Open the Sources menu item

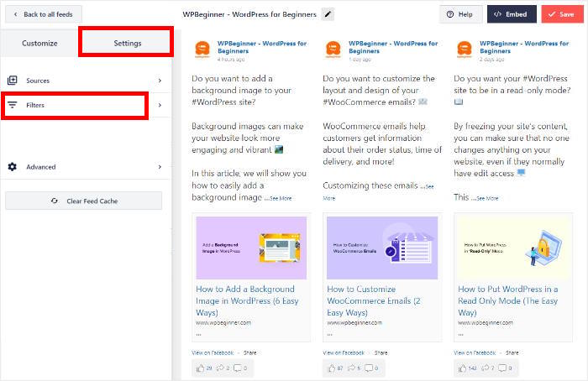tap(86, 81)
